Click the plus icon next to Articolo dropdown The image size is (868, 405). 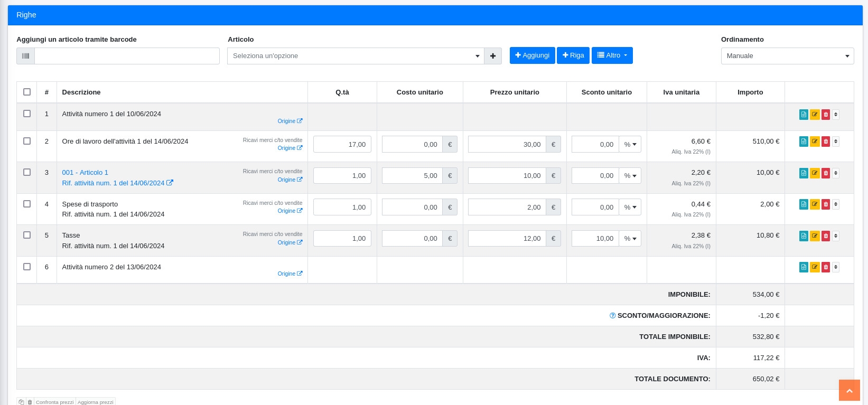point(493,56)
